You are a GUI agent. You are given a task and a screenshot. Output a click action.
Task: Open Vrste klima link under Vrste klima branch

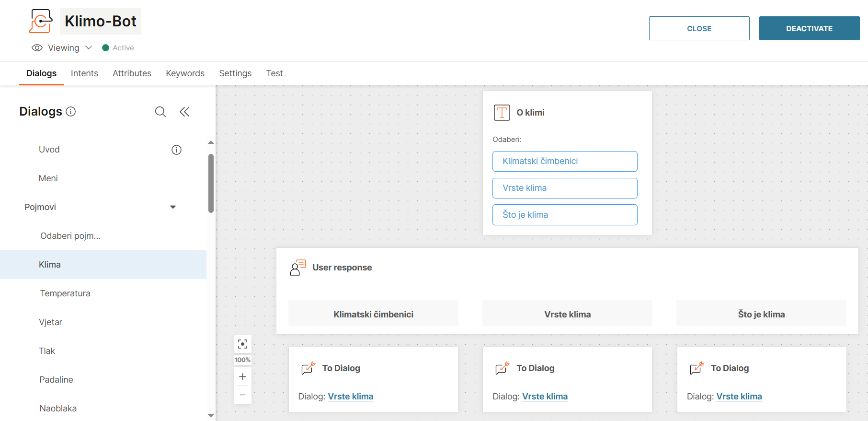tap(545, 397)
